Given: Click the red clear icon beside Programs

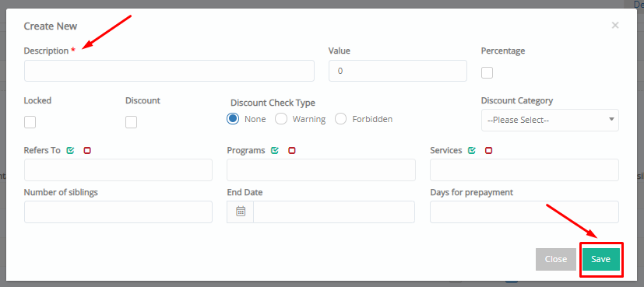Looking at the screenshot, I should click(x=291, y=150).
